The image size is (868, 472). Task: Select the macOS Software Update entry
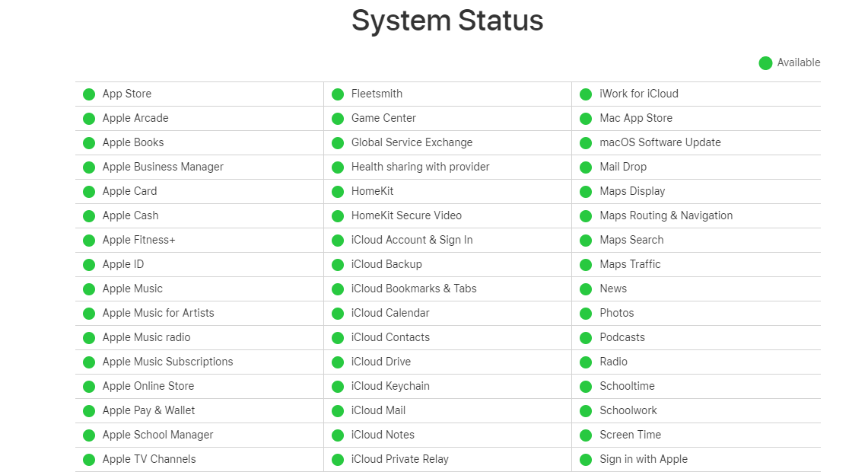pos(660,142)
